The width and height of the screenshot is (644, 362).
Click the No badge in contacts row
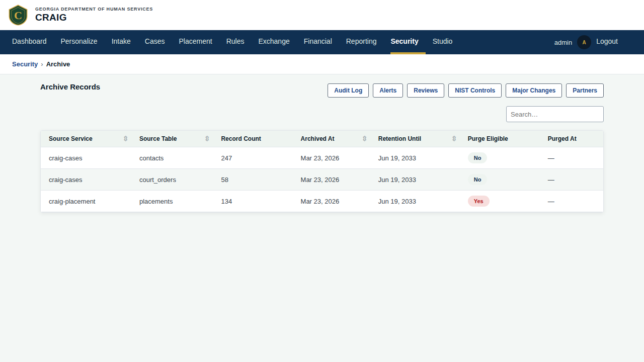[477, 158]
